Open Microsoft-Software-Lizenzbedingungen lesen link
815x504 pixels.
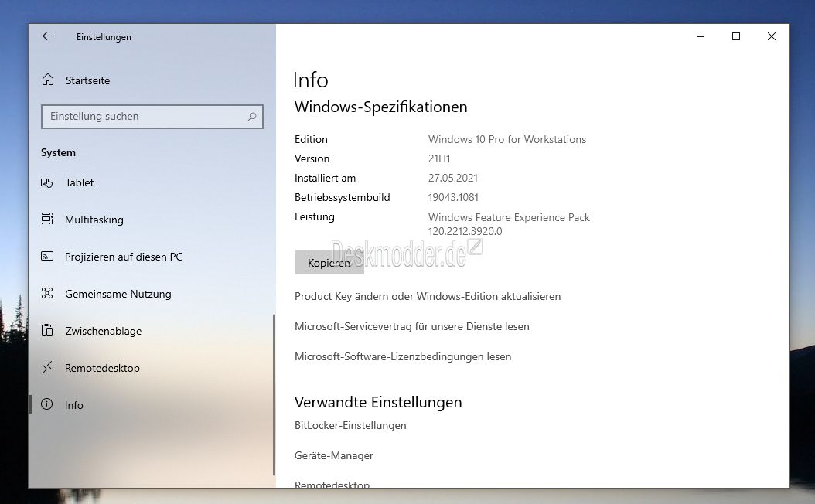(x=403, y=356)
